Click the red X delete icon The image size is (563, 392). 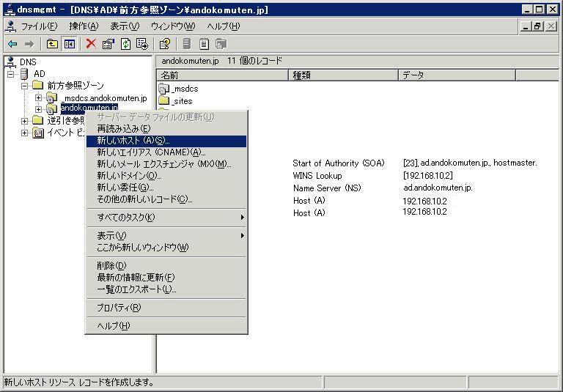click(x=91, y=44)
